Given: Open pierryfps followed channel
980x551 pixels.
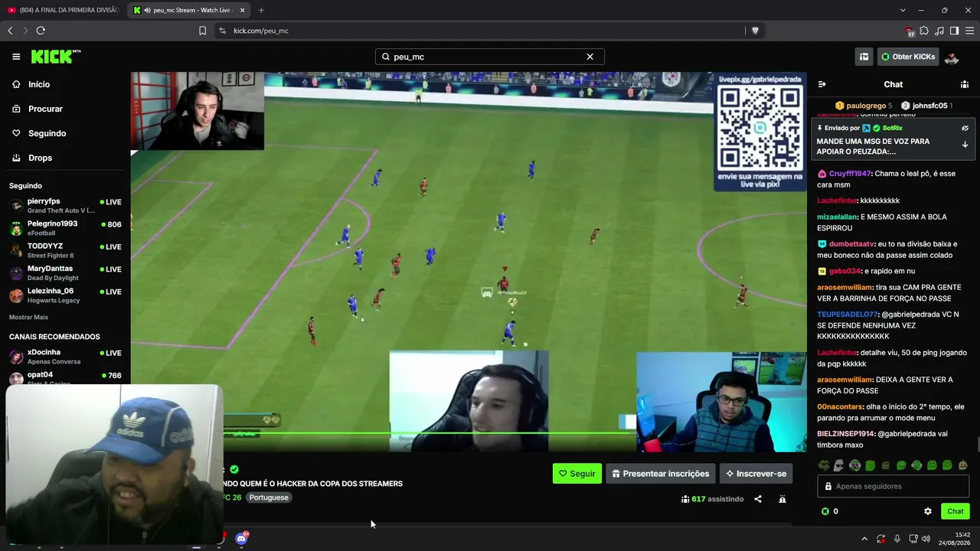Looking at the screenshot, I should point(65,206).
